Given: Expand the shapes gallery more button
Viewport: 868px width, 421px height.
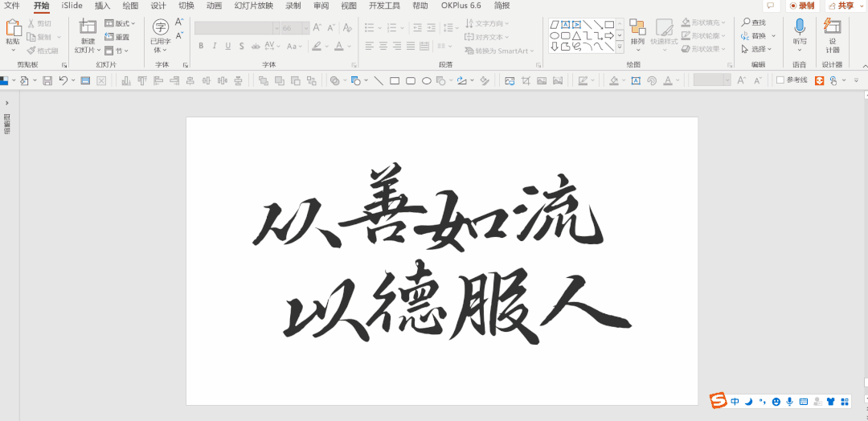Looking at the screenshot, I should click(x=620, y=48).
